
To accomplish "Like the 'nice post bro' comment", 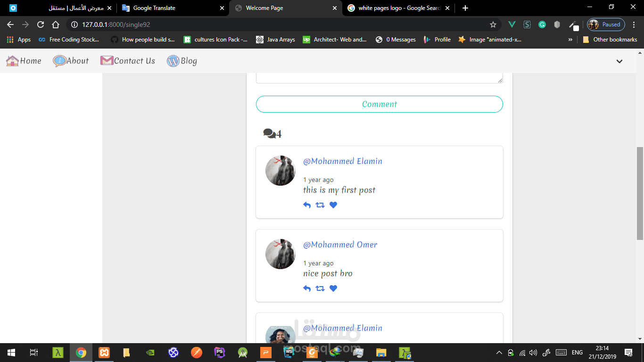I will click(x=333, y=288).
